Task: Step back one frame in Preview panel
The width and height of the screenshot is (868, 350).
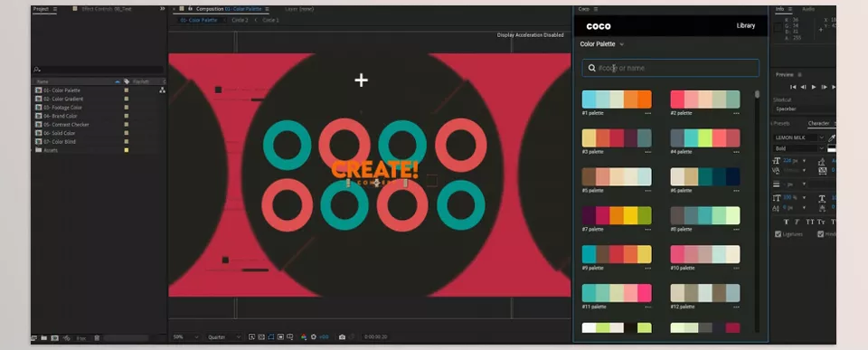Action: point(803,87)
